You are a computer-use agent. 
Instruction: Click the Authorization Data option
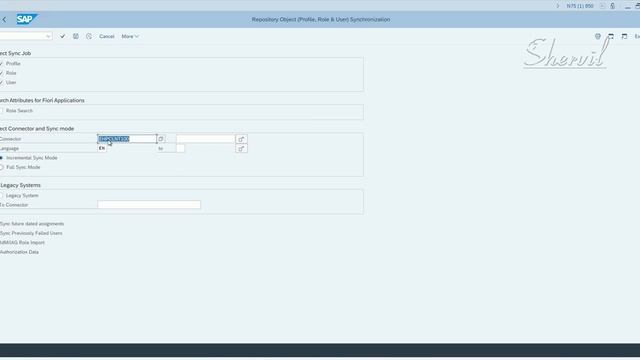tap(19, 252)
